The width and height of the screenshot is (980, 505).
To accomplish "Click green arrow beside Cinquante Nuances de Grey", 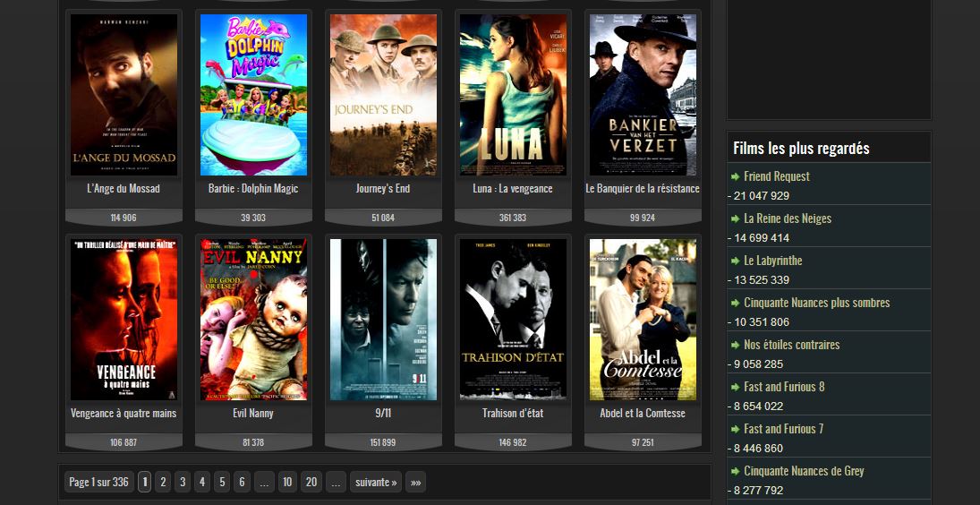I will coord(735,471).
